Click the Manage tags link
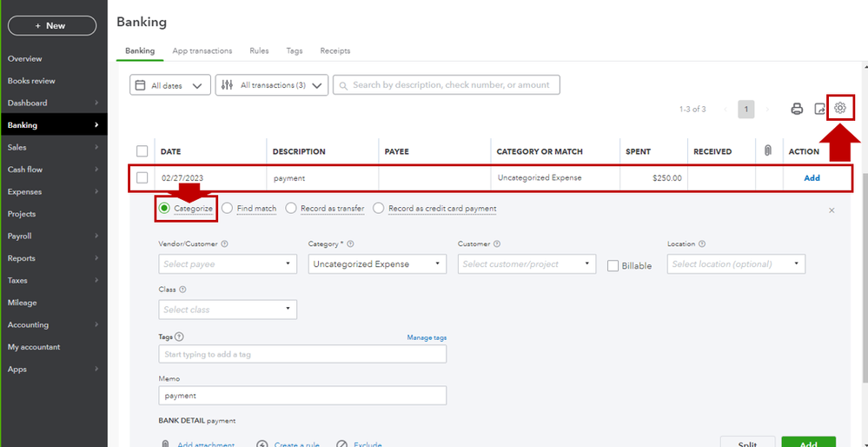 (427, 337)
